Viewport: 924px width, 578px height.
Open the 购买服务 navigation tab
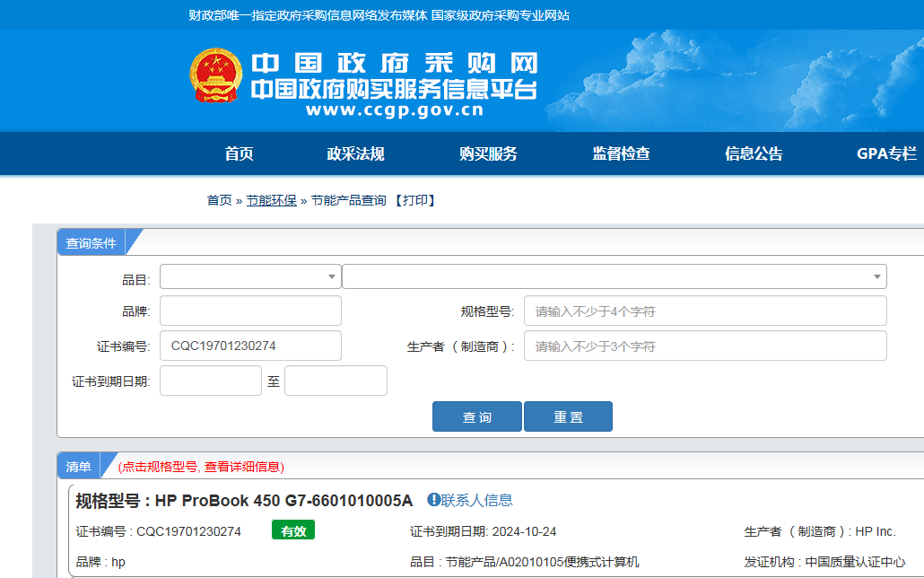tap(488, 153)
